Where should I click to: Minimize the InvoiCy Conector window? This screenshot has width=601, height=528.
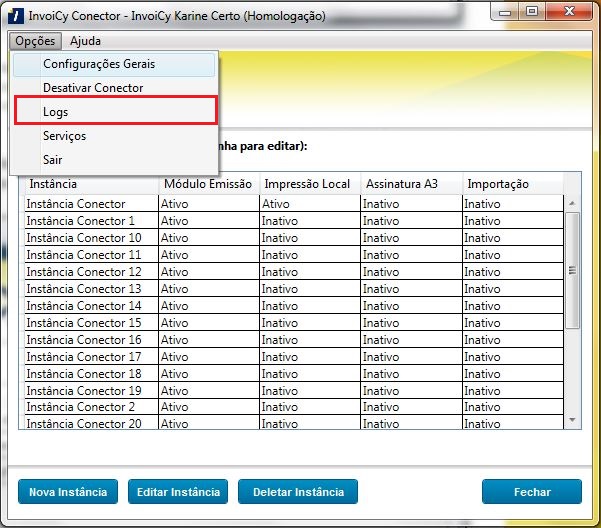[505, 12]
